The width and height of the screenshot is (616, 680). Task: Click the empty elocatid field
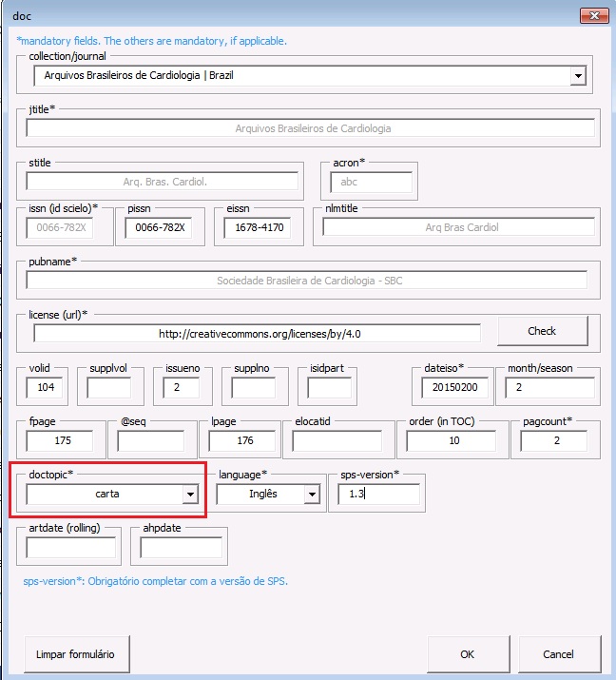point(337,441)
